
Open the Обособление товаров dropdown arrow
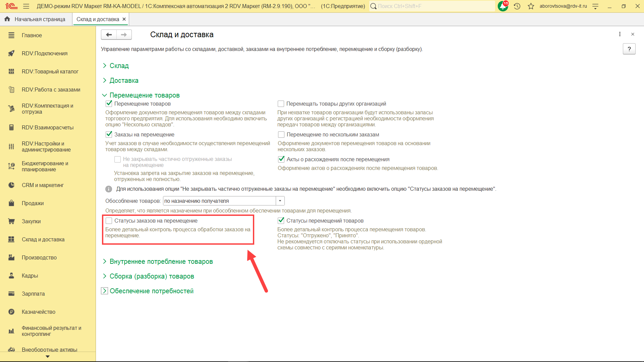[x=280, y=201]
